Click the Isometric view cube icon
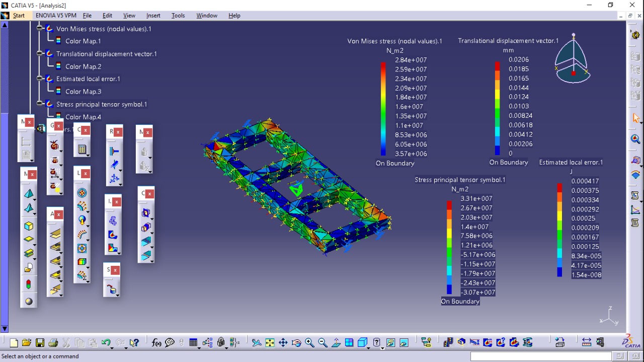Screen dimensions: 644x362 (362, 343)
